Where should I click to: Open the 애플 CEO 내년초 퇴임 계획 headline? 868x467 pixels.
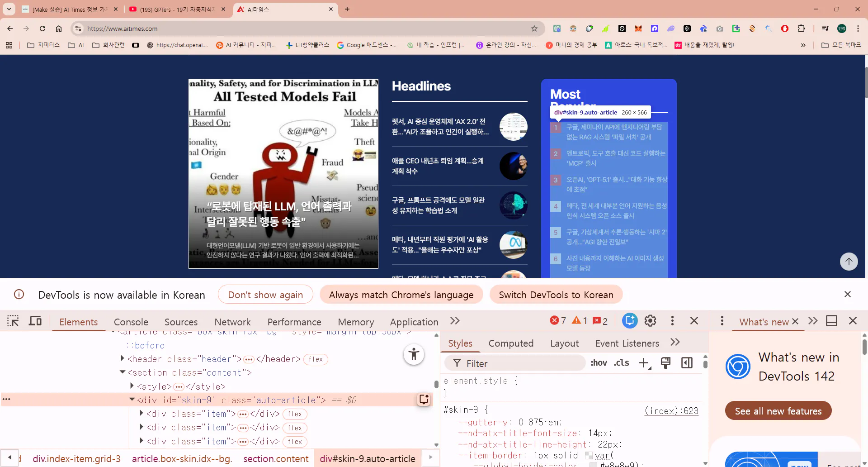[438, 166]
